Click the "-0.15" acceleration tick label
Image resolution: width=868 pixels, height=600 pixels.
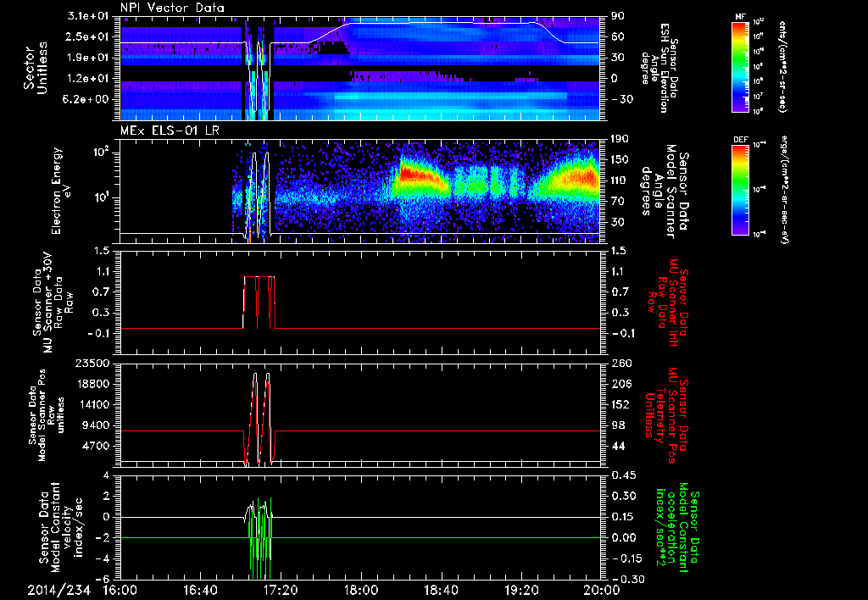click(626, 558)
